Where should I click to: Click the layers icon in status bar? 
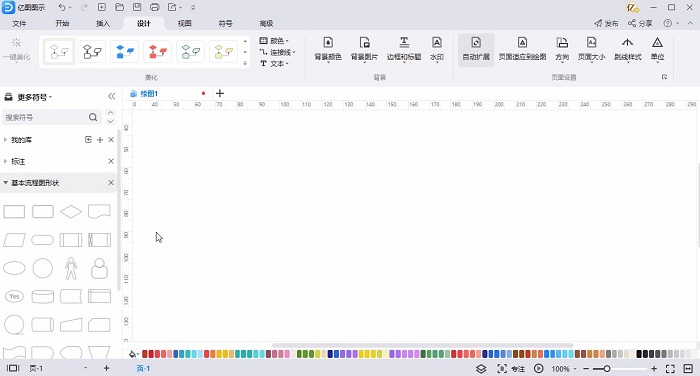point(481,369)
